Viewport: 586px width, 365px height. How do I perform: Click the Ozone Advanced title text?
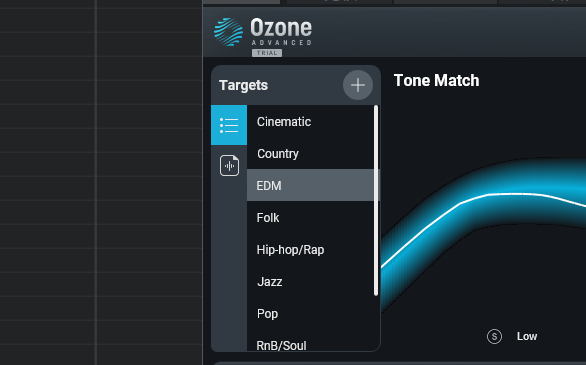(281, 32)
